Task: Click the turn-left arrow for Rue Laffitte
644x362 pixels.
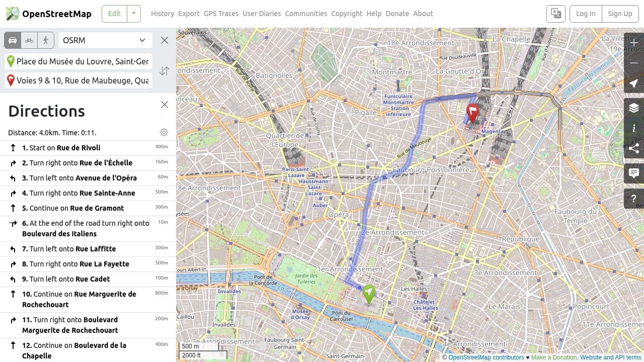Action: click(13, 249)
